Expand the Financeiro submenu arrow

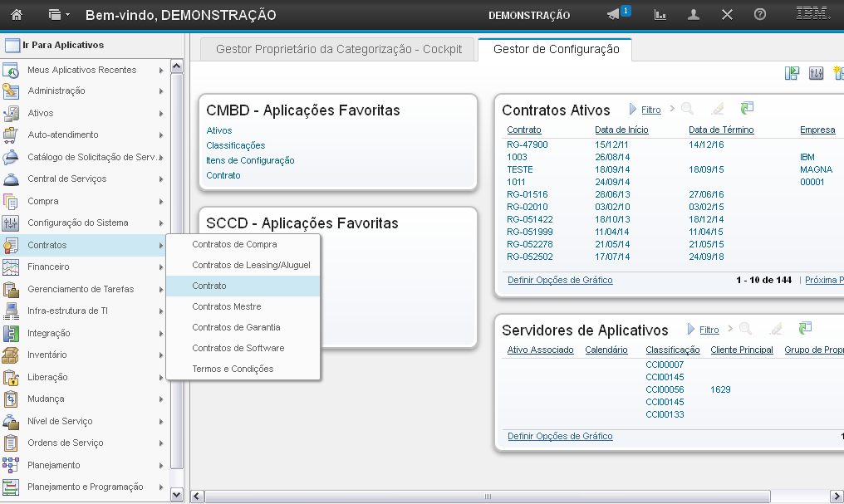[161, 267]
